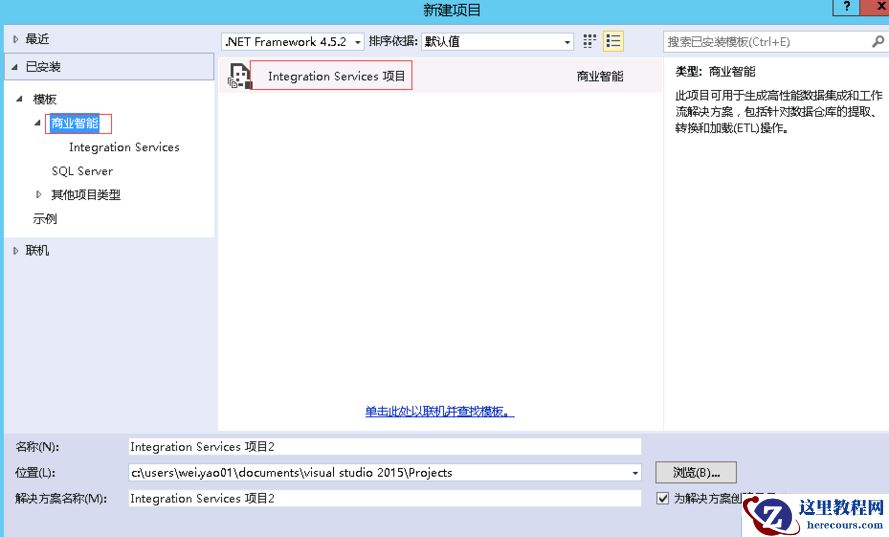Click 已安装 section label

click(43, 67)
